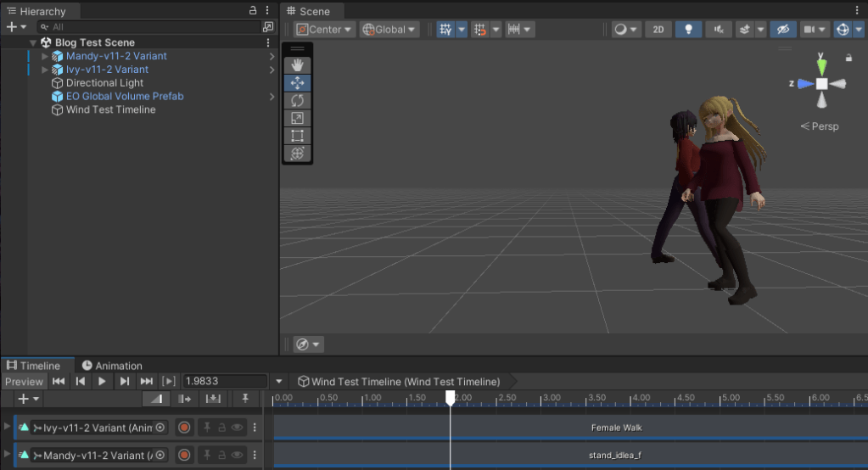Viewport: 868px width, 470px height.
Task: Toggle the Persp projection label
Action: click(x=820, y=126)
